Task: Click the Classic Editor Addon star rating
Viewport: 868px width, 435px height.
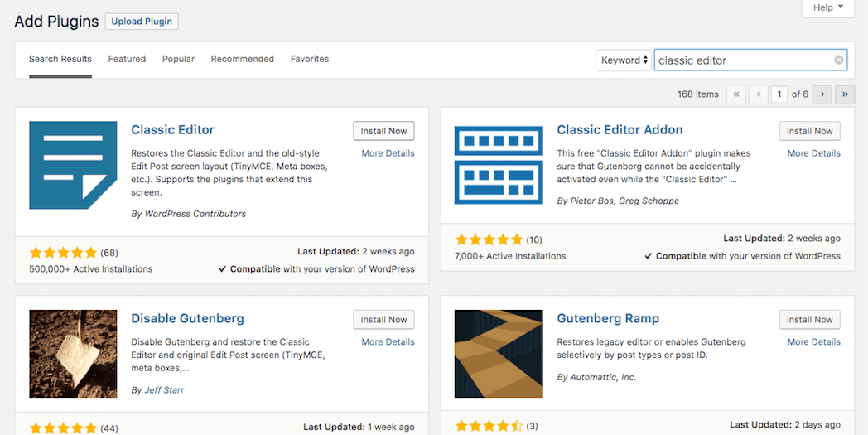Action: click(489, 240)
